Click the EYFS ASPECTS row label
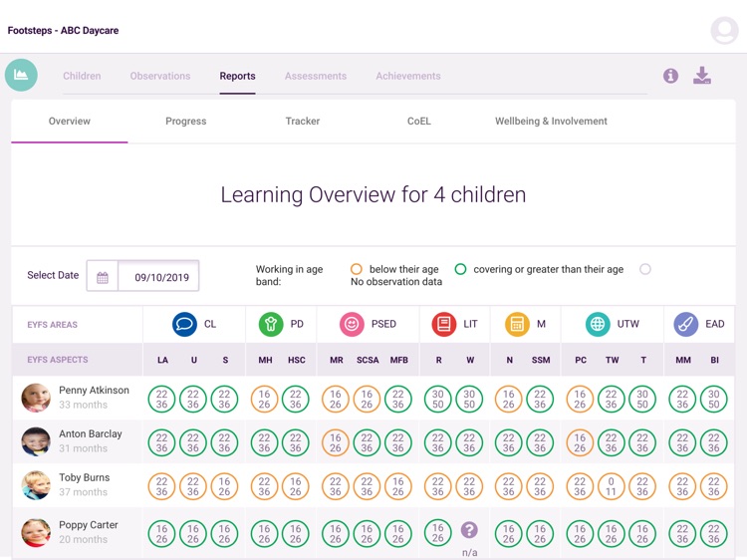This screenshot has height=560, width=747. pyautogui.click(x=58, y=360)
